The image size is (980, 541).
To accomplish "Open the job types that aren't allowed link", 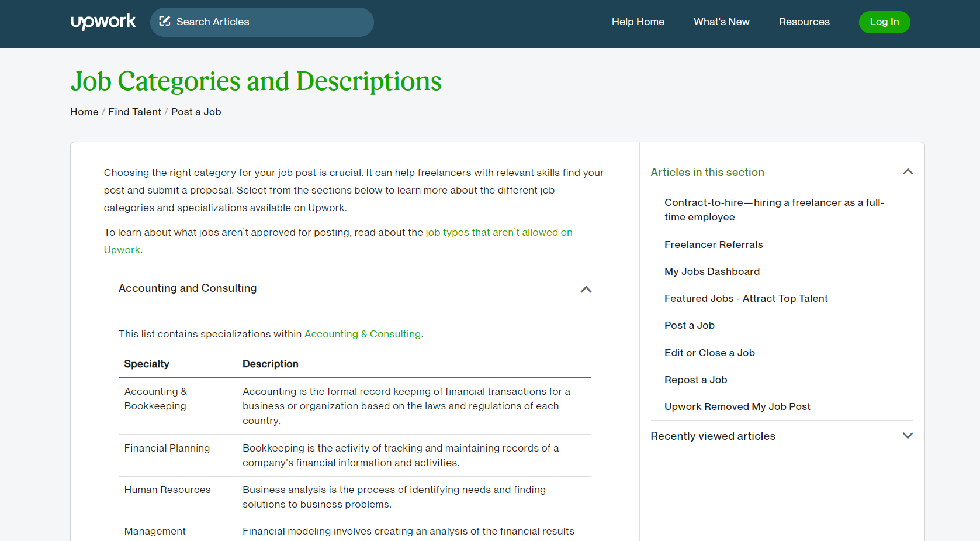I will [498, 232].
